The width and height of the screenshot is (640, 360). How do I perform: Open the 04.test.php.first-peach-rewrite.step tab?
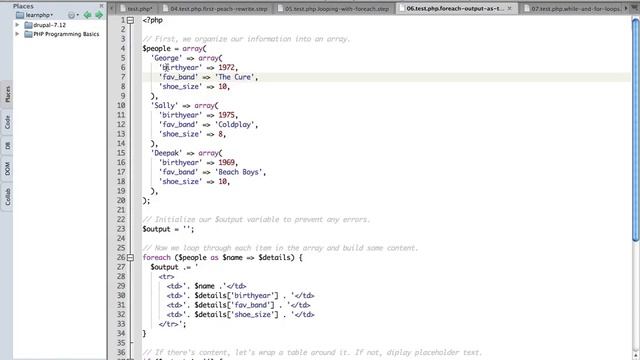pos(215,8)
